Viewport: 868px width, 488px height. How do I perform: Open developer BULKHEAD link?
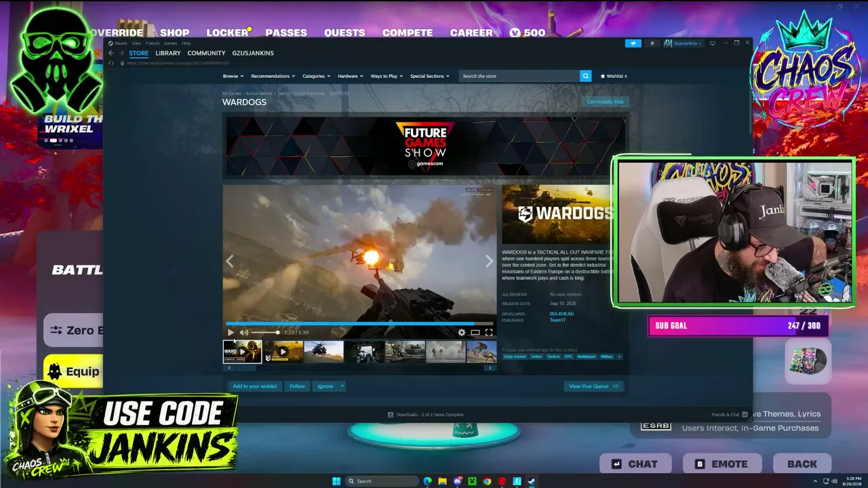(x=561, y=314)
